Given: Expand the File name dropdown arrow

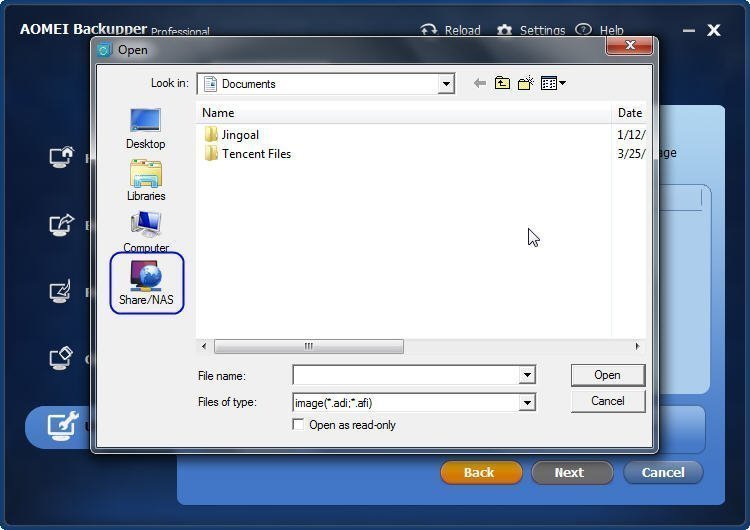Looking at the screenshot, I should pyautogui.click(x=527, y=375).
